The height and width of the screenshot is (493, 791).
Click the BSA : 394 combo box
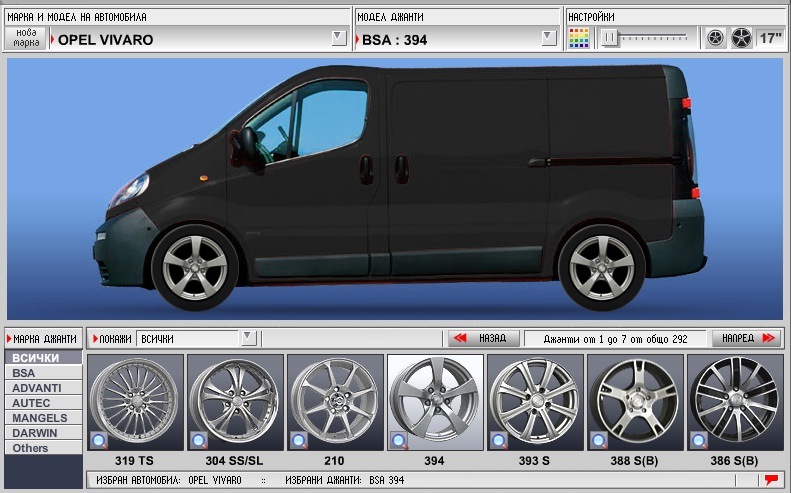[458, 39]
